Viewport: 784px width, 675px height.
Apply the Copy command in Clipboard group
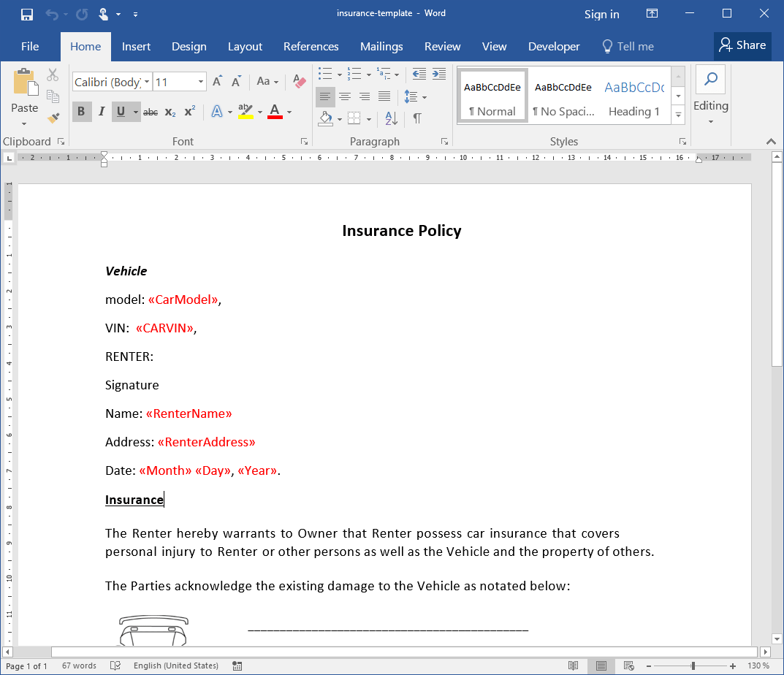click(x=52, y=96)
